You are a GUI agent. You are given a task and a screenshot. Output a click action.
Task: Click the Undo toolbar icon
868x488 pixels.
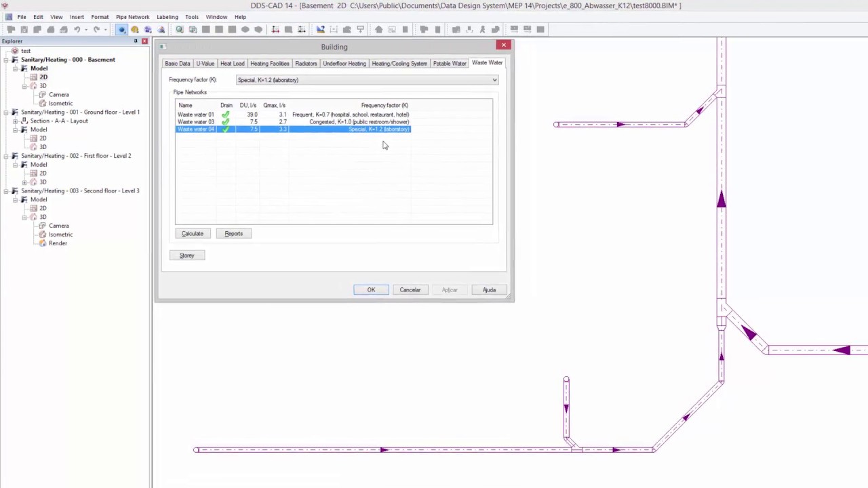coord(77,29)
